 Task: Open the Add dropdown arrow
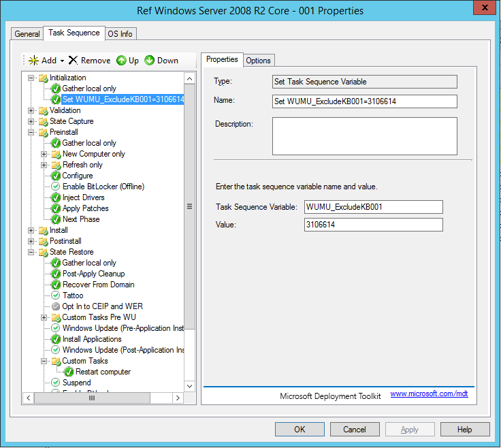tap(62, 61)
